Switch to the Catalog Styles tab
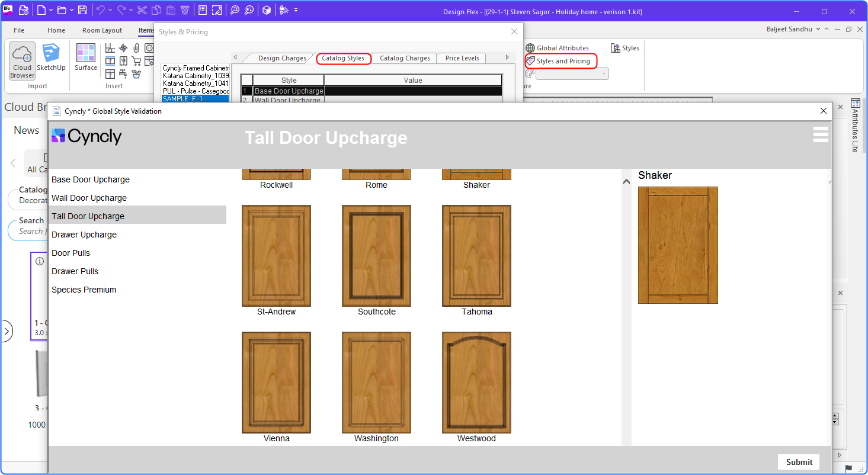 [343, 58]
